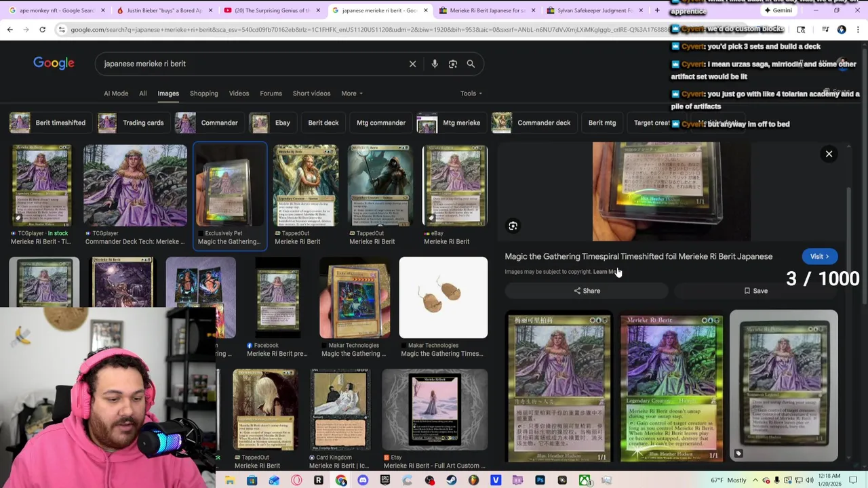Screen dimensions: 868x488
Task: Select the All results tab
Action: point(143,94)
